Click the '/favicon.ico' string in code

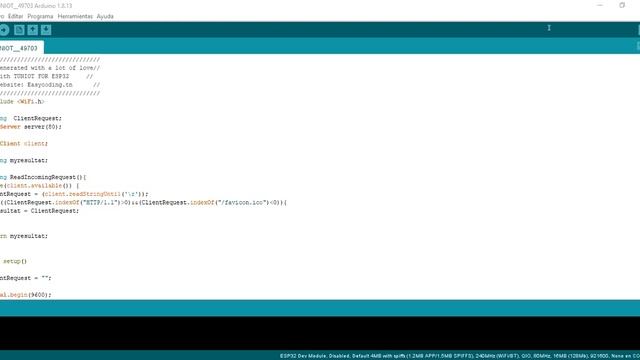[242, 202]
